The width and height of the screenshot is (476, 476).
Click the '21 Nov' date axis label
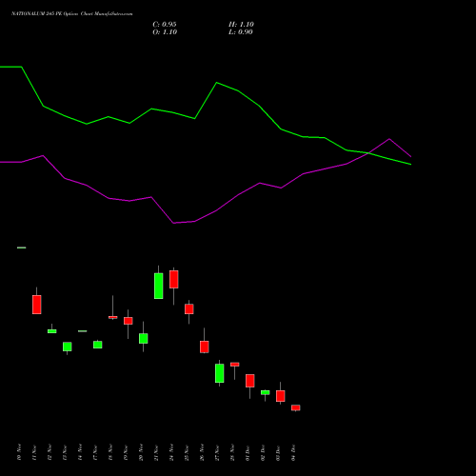(x=156, y=452)
